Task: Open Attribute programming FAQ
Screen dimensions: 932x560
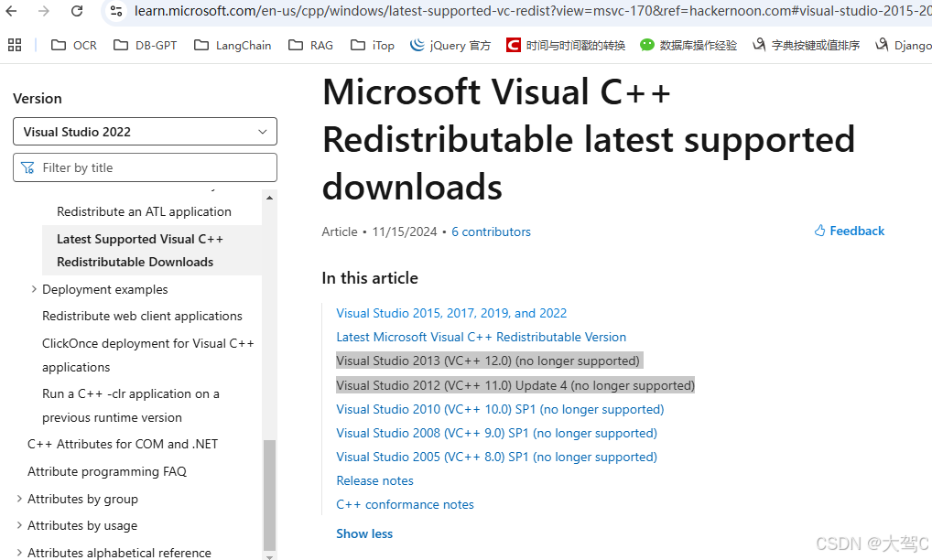Action: coord(107,471)
